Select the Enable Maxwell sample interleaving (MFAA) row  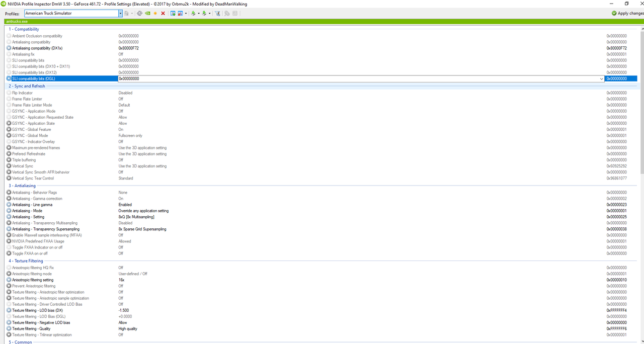(x=322, y=235)
